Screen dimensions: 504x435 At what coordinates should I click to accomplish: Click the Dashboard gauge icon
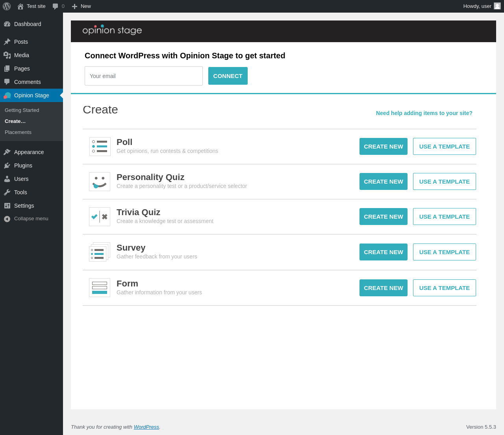pyautogui.click(x=7, y=24)
